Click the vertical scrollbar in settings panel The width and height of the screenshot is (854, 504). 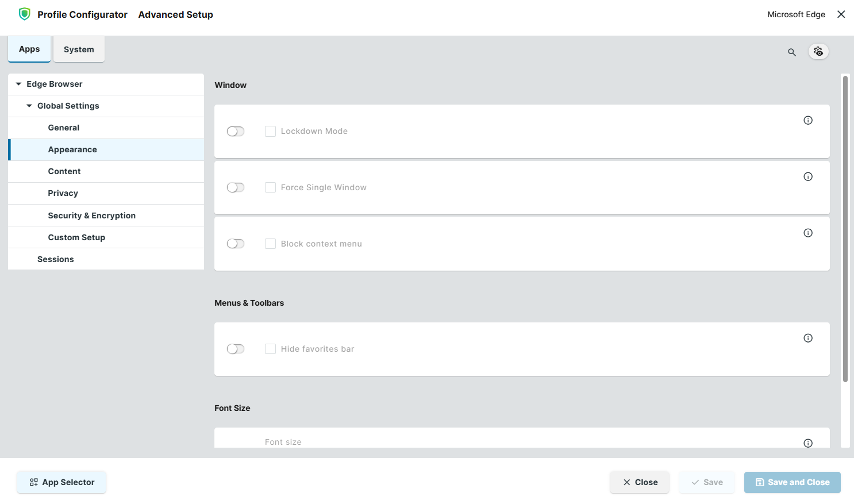(x=845, y=230)
